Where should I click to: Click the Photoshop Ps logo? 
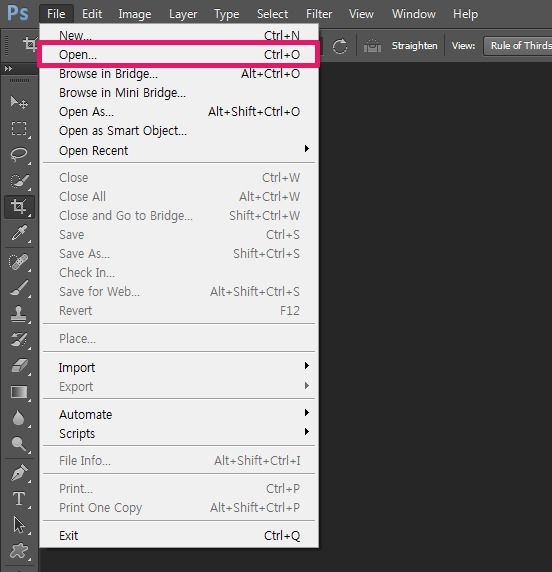click(18, 14)
